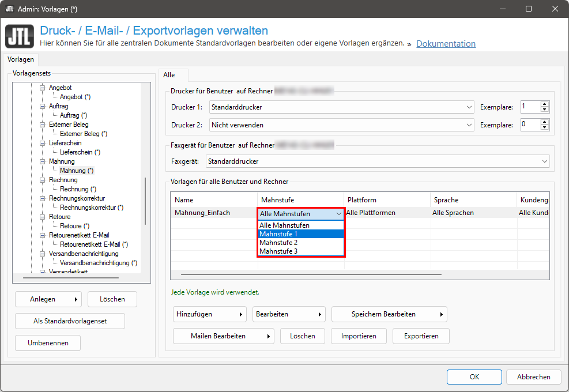Click the Mahnstufe column header

(300, 200)
